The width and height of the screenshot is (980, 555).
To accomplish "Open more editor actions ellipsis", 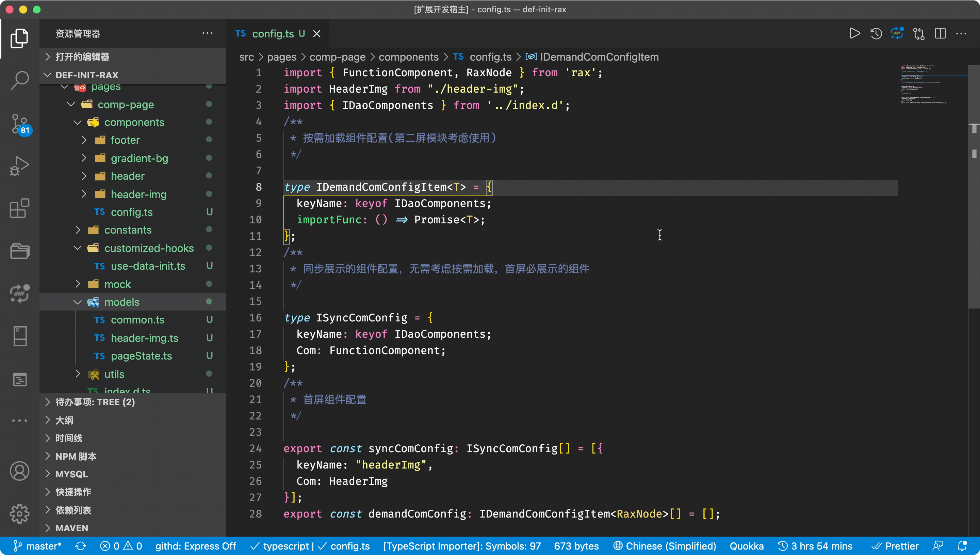I will [961, 34].
